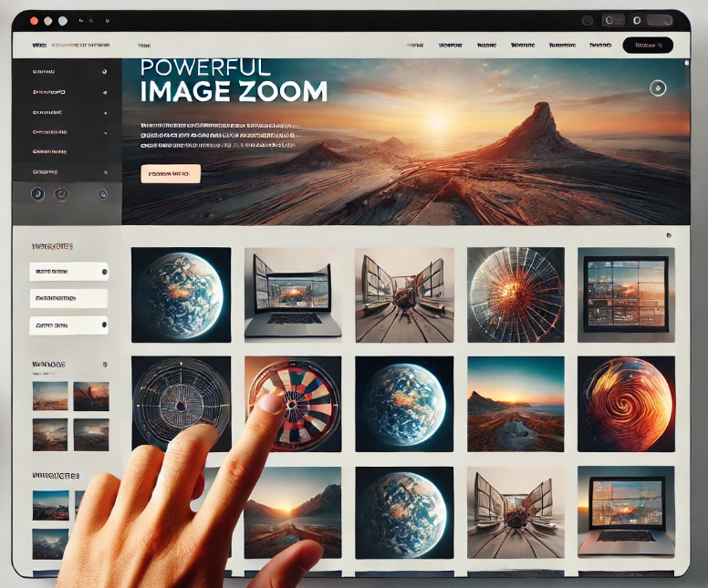Screen dimensions: 708x588
Task: Click the middle round icon below the dark sidebar menu
Action: (61, 194)
